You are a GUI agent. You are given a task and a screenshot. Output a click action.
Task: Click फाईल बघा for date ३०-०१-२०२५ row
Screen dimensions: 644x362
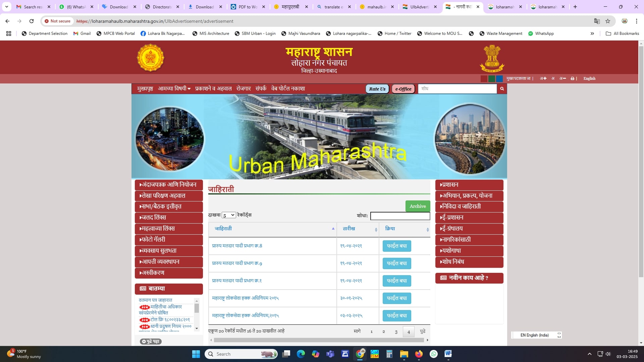397,298
